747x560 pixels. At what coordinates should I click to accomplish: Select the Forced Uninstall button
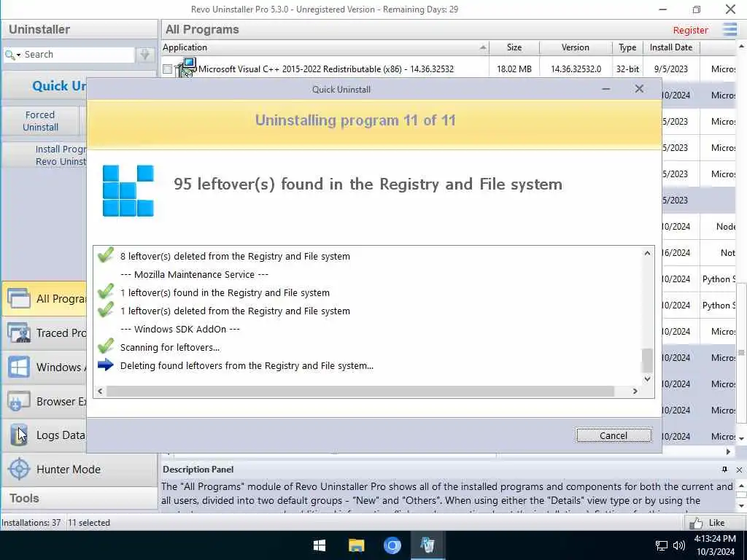(41, 121)
